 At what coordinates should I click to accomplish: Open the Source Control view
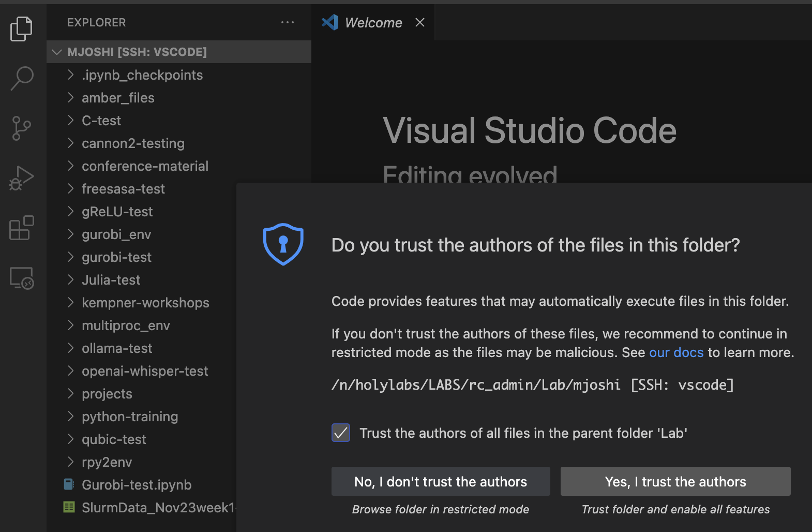[x=21, y=128]
